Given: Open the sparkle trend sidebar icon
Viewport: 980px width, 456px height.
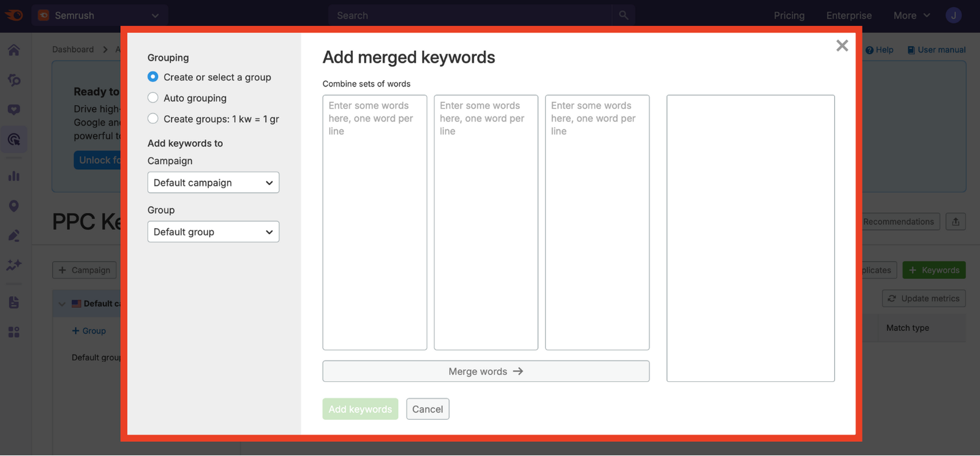Looking at the screenshot, I should coord(14,265).
